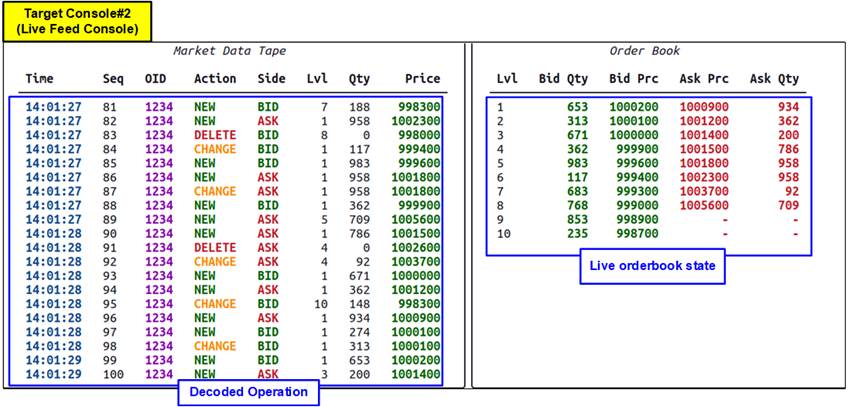The image size is (848, 407).
Task: Click the CHANGE action in sequence 84 row
Action: tap(215, 148)
